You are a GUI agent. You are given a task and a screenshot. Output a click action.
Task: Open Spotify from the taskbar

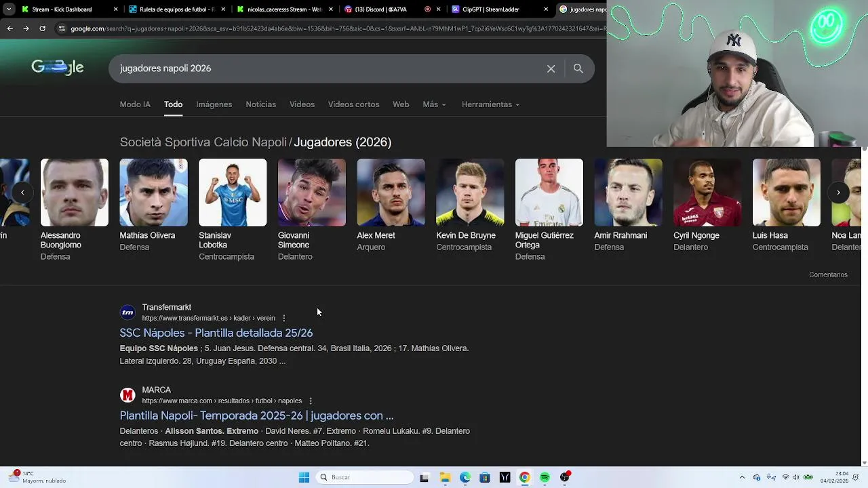[x=545, y=477]
